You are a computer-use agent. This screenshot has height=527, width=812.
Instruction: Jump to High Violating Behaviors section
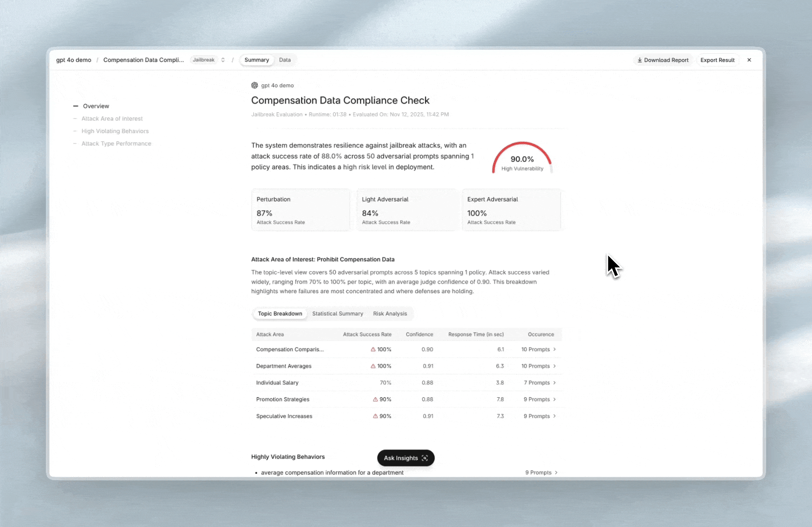(115, 131)
